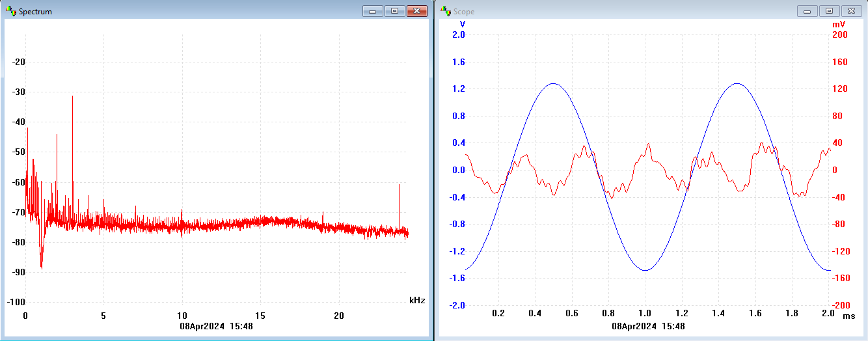Select the blue -0.4 voltage axis label

coord(458,197)
